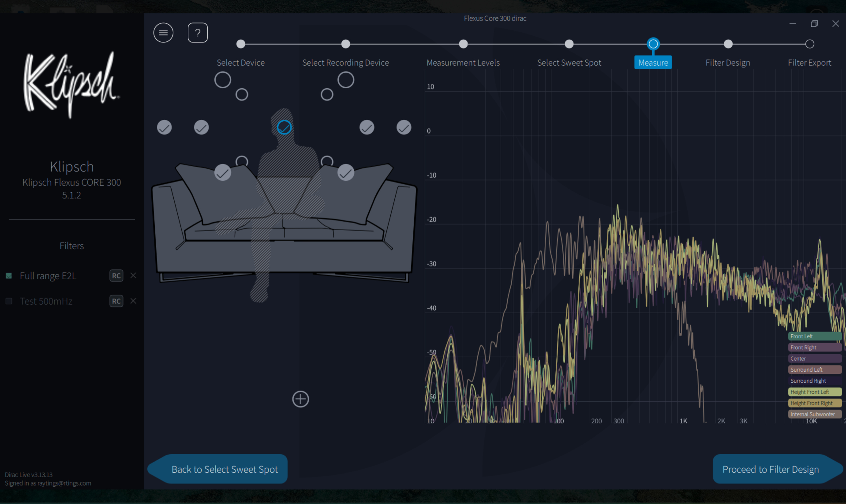Enable the Test 500mHz filter checkbox
This screenshot has width=846, height=504.
pos(9,301)
